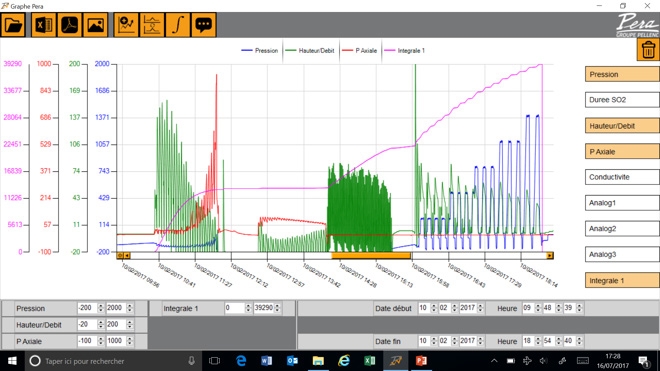Export the graph as PDF
Viewport: 660px width, 371px height.
pos(69,25)
